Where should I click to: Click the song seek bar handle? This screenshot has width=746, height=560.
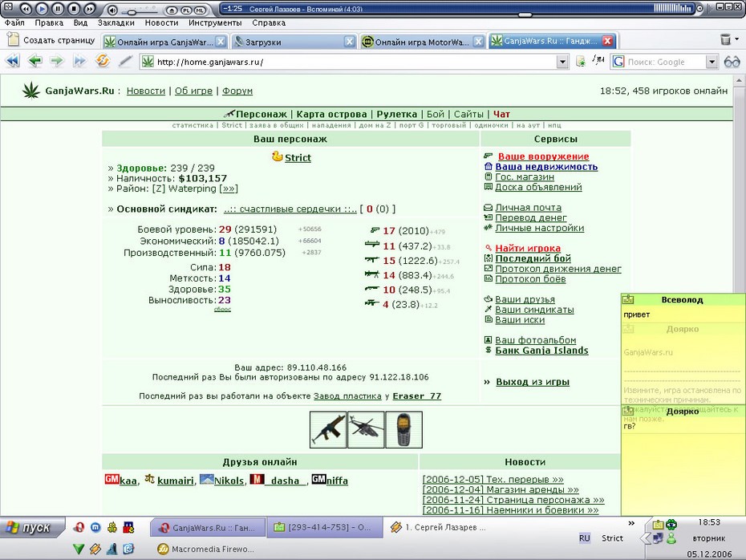pyautogui.click(x=525, y=14)
